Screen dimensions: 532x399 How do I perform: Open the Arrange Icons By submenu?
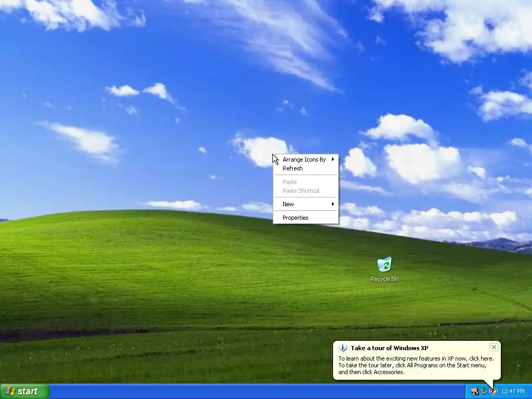[x=305, y=159]
